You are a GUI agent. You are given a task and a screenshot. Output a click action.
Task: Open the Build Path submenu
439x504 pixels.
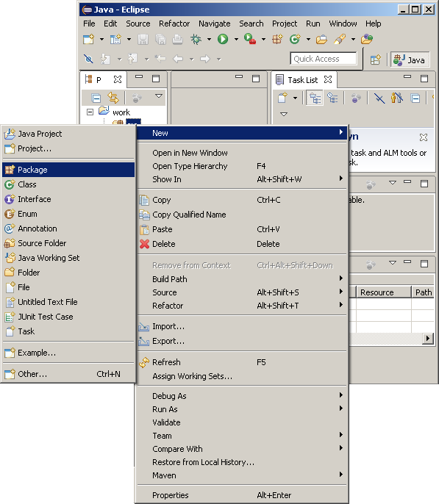243,279
